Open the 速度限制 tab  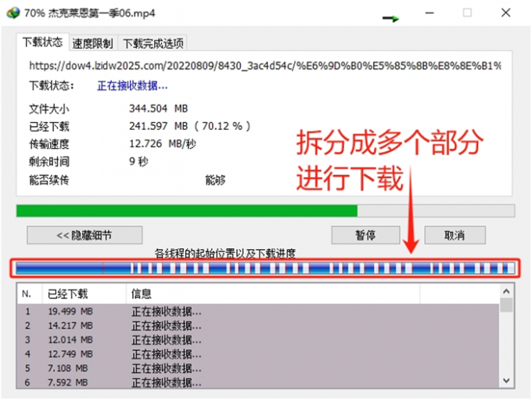(x=92, y=43)
